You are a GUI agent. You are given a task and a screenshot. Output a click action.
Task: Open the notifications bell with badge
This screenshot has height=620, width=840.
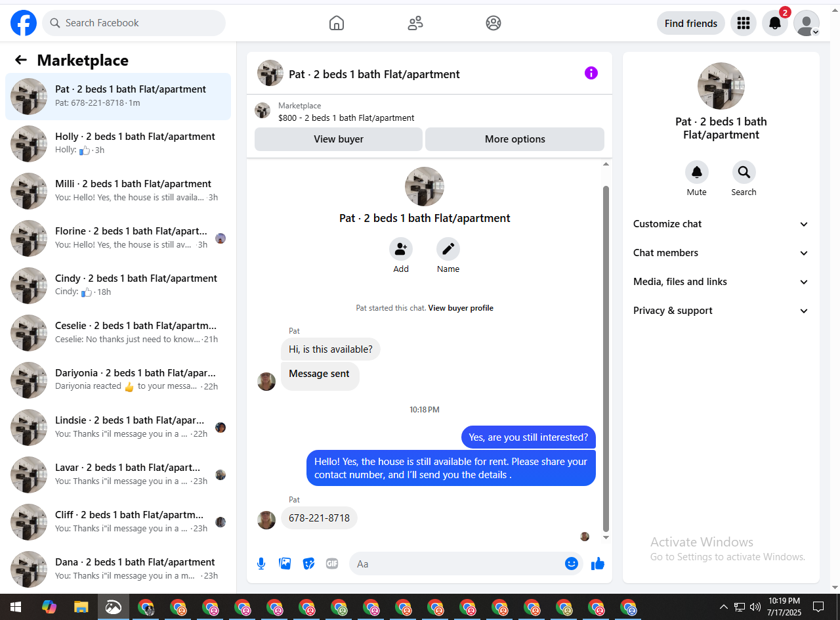(775, 23)
